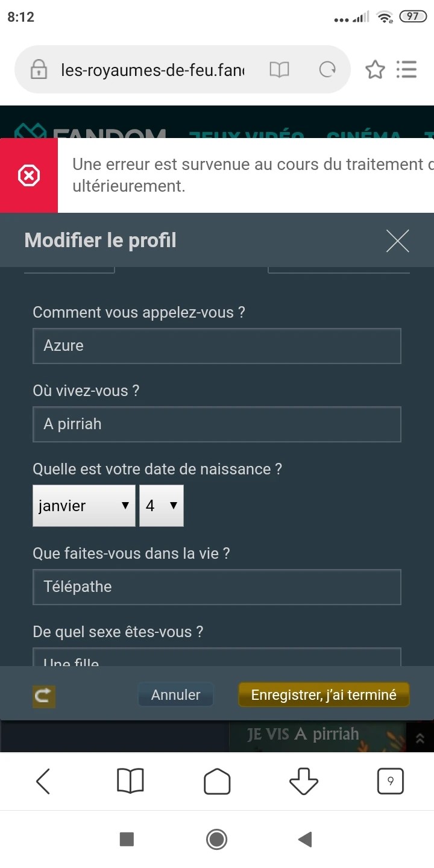Open the browser home button
Image resolution: width=434 pixels, height=868 pixels.
pyautogui.click(x=217, y=782)
